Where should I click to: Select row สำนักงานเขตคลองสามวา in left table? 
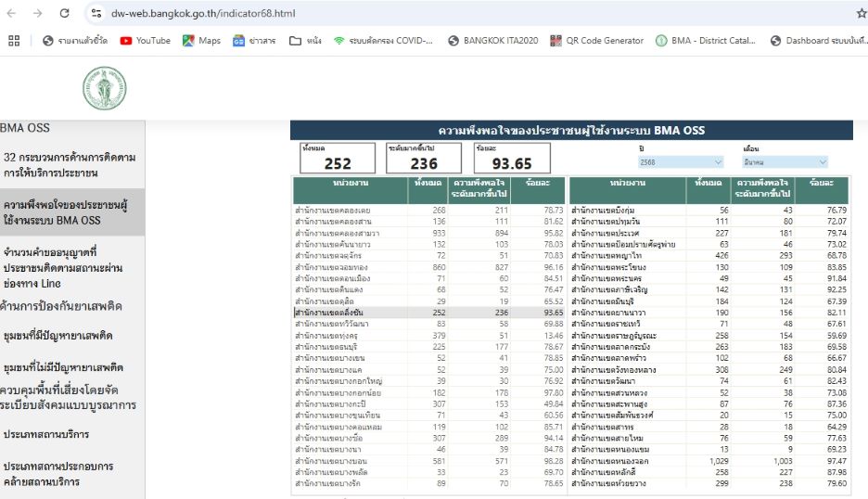(x=429, y=233)
